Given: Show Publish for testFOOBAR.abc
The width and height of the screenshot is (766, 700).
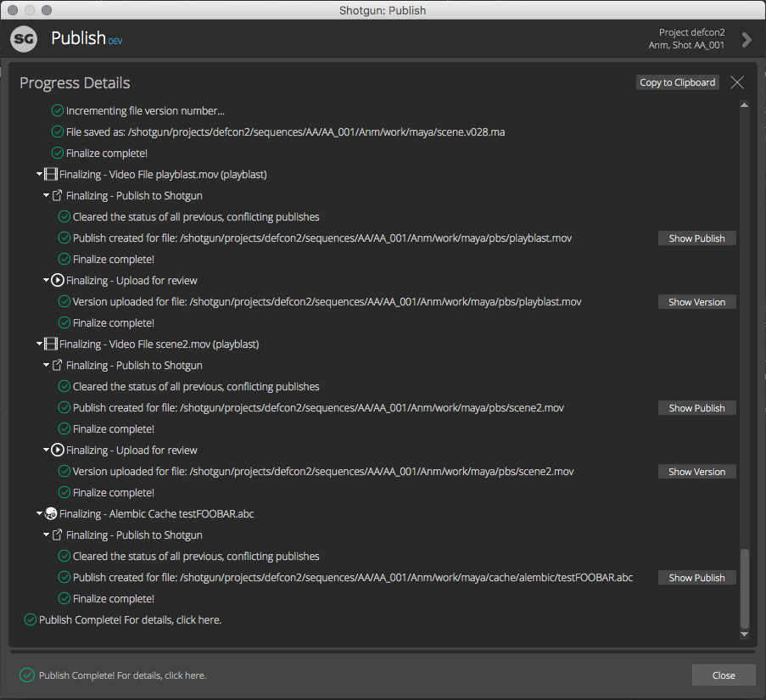Looking at the screenshot, I should point(696,577).
